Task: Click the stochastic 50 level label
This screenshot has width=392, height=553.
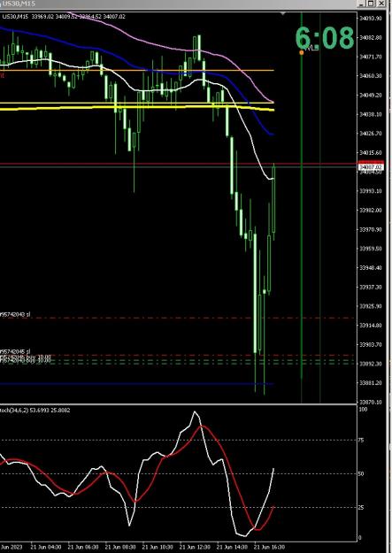Action: point(362,473)
